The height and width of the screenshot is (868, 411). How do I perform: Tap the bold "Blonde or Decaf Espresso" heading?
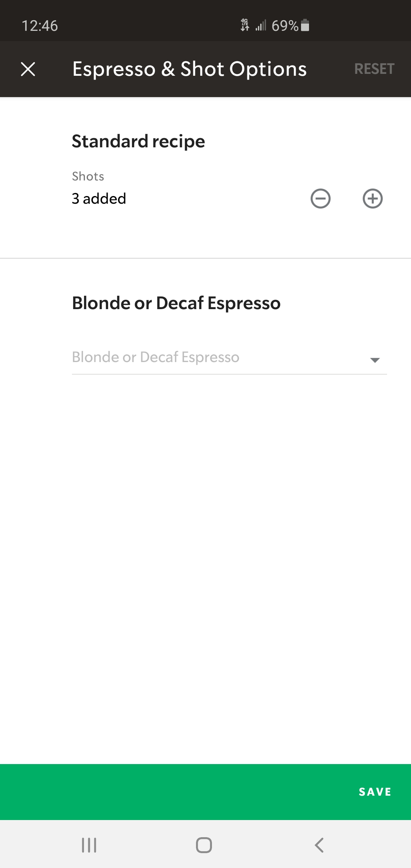(176, 303)
